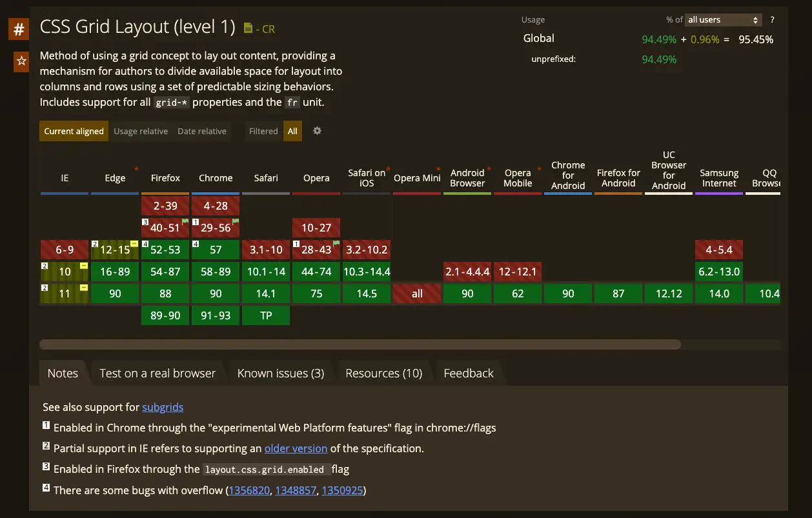812x518 pixels.
Task: Click the hash permalink icon
Action: click(x=19, y=29)
